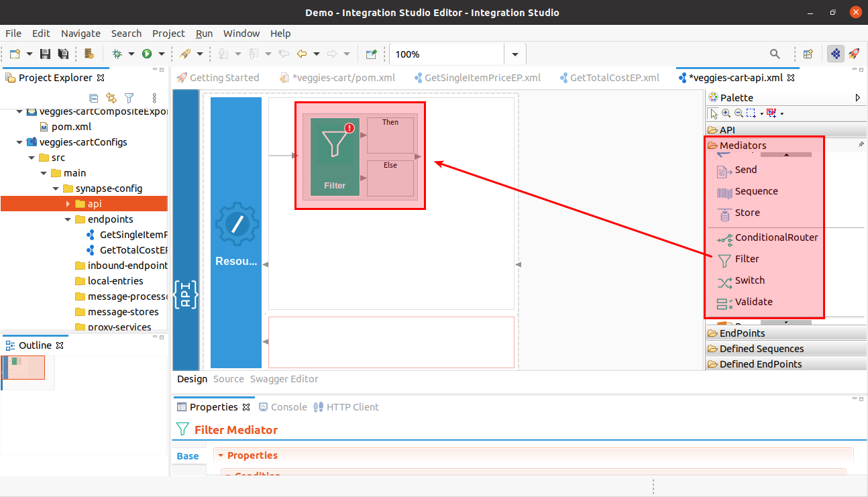Close the veggies-cart-api.xml editor tab
This screenshot has height=497, width=868.
tap(790, 78)
